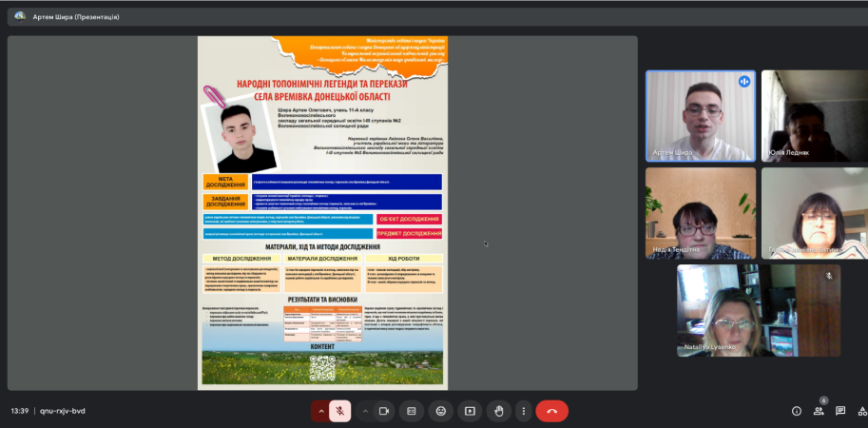Viewport: 868px width, 428px height.
Task: Turn on captions
Action: click(x=412, y=411)
